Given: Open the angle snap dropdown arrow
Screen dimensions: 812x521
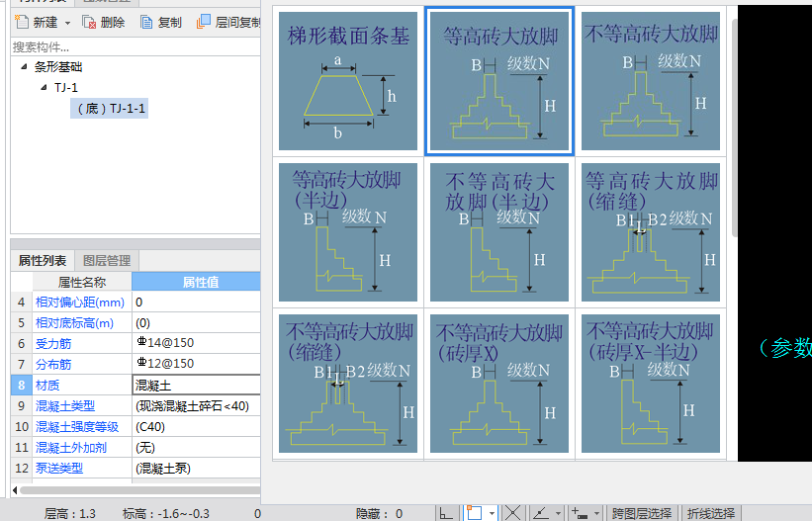Looking at the screenshot, I should (558, 514).
